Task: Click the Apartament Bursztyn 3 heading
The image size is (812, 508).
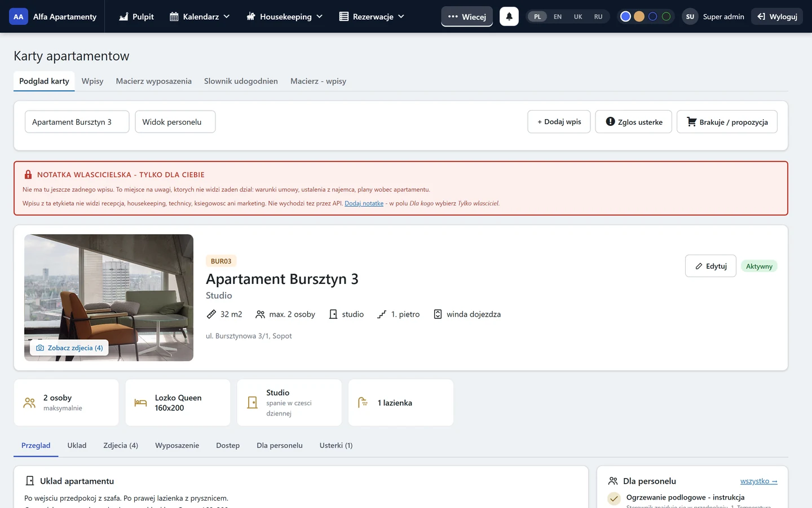Action: 282,279
